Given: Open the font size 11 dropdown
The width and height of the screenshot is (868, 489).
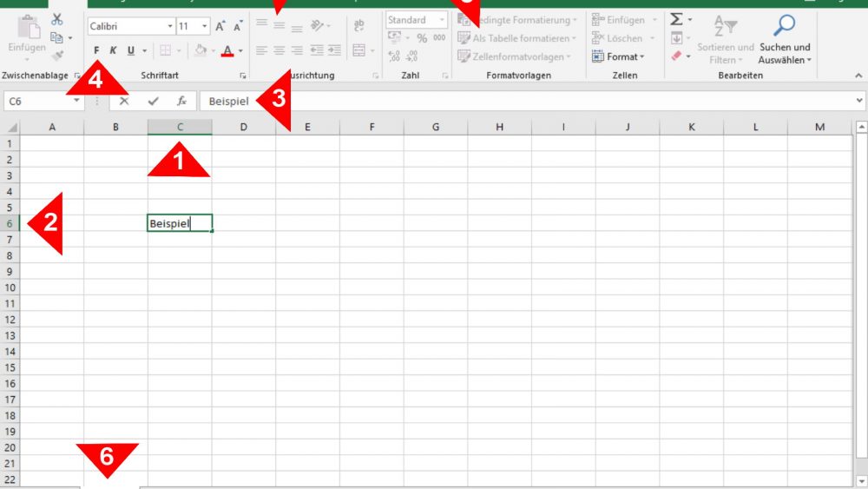Looking at the screenshot, I should [204, 27].
